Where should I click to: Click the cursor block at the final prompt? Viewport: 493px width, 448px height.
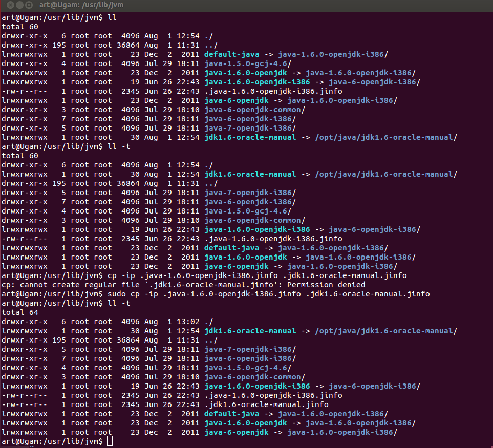point(110,441)
